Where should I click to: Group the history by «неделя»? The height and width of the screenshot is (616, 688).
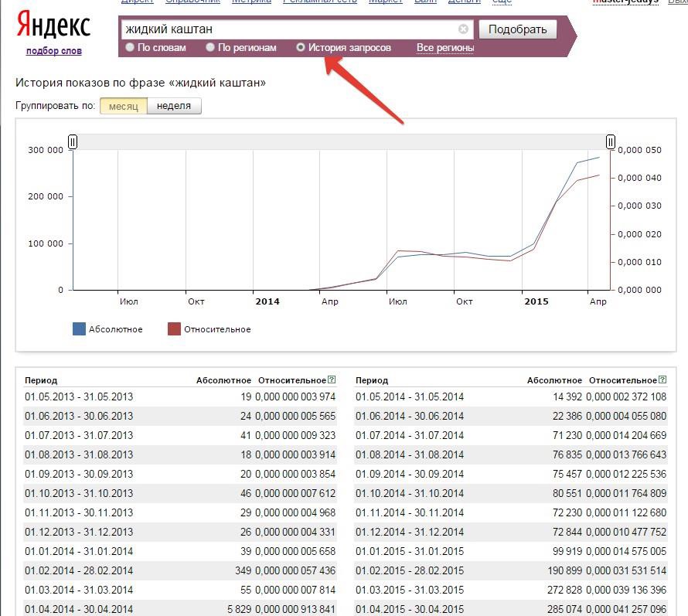click(x=174, y=106)
